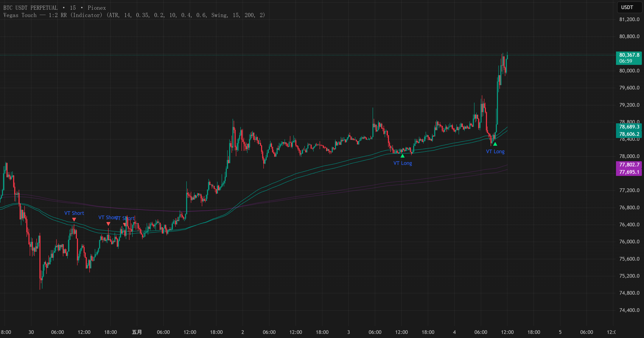Click the time axis label for day 5
This screenshot has height=338, width=644.
(560, 332)
